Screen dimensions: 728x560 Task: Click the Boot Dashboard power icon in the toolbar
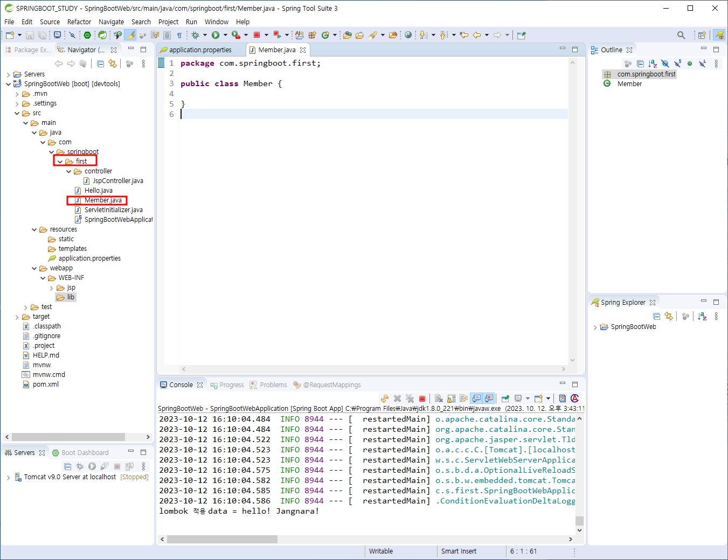click(87, 35)
